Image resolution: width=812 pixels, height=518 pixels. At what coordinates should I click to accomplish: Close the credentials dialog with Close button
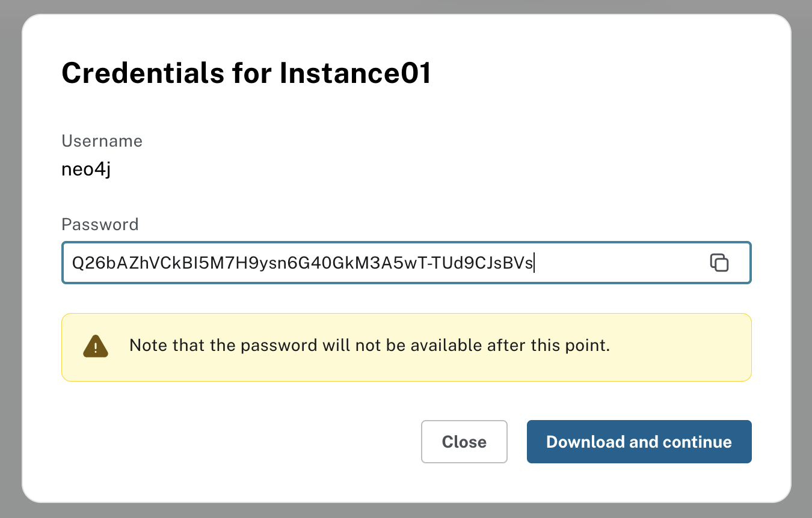464,442
